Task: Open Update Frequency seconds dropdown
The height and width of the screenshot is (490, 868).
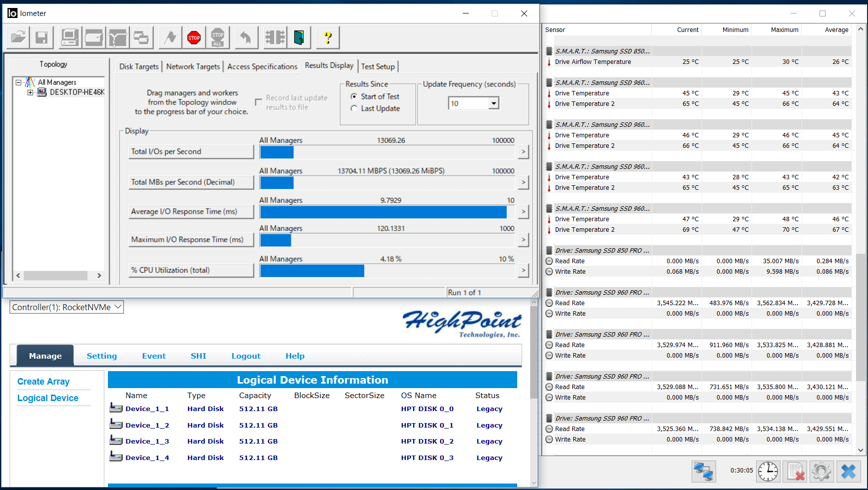Action: coord(494,103)
